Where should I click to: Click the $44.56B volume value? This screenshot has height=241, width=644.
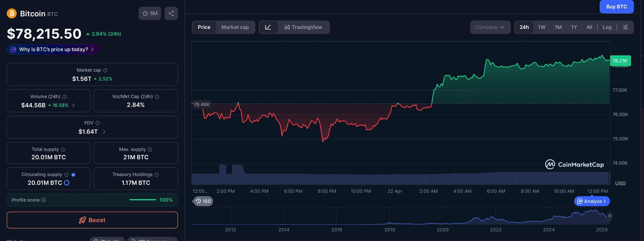point(33,105)
